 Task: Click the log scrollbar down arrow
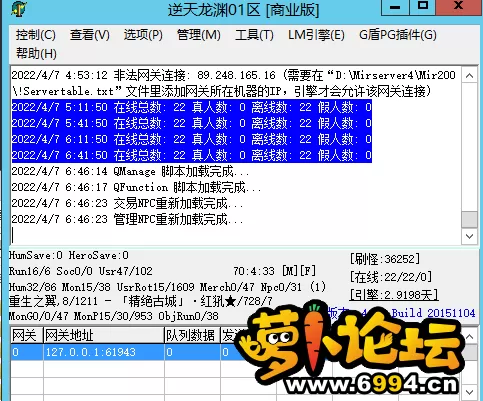[469, 236]
